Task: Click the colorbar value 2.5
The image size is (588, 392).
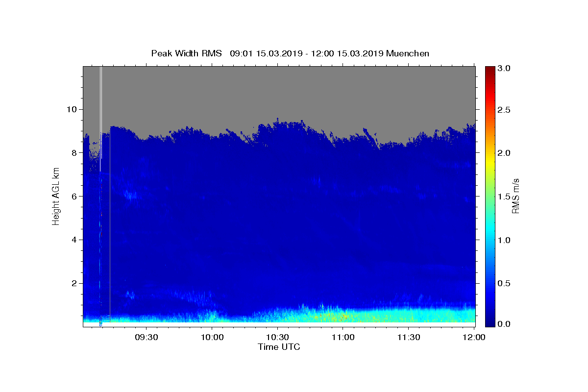Action: click(505, 110)
